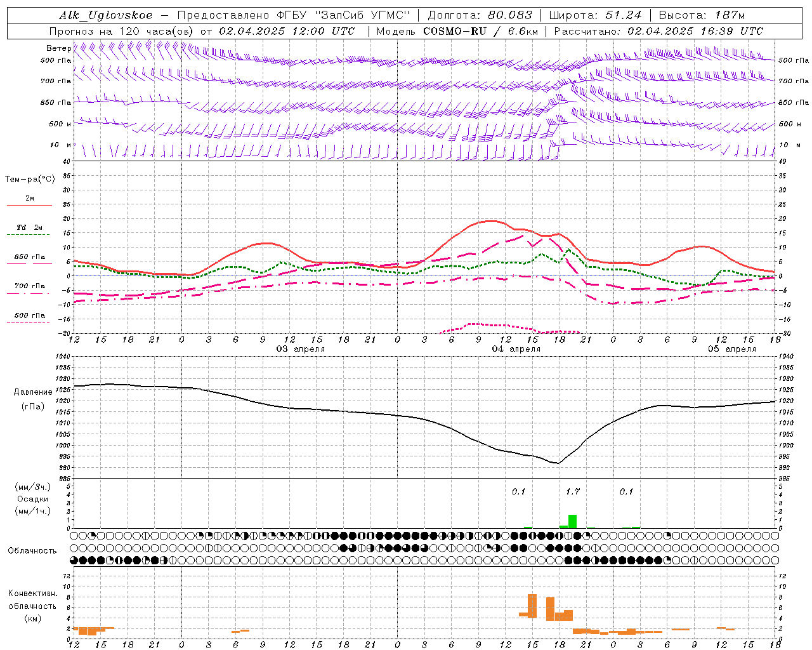Click the (мм/3ч.) precipitation unit label

33,487
